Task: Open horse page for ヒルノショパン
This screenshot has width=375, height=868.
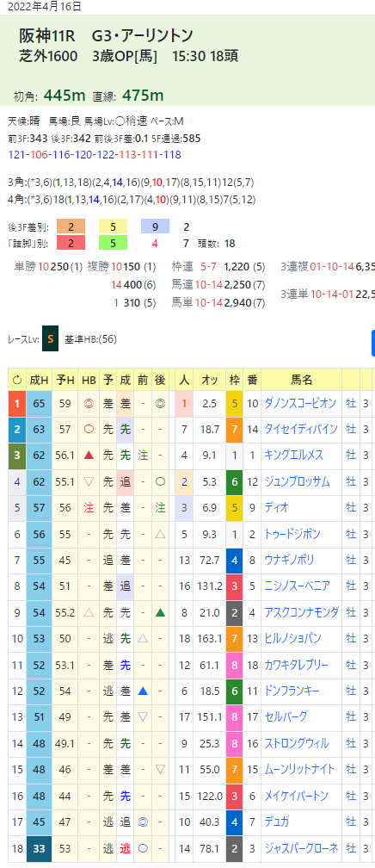Action: click(x=292, y=638)
